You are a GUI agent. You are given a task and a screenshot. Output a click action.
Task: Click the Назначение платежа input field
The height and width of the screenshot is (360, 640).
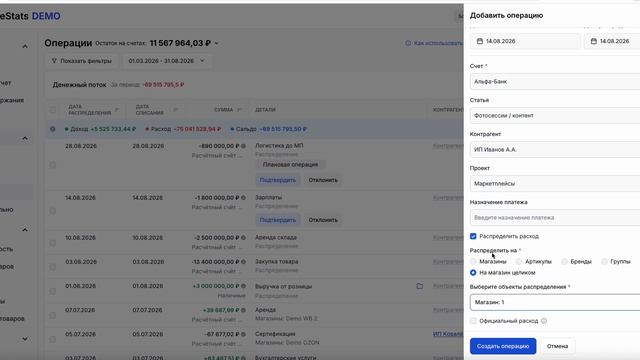pos(555,218)
